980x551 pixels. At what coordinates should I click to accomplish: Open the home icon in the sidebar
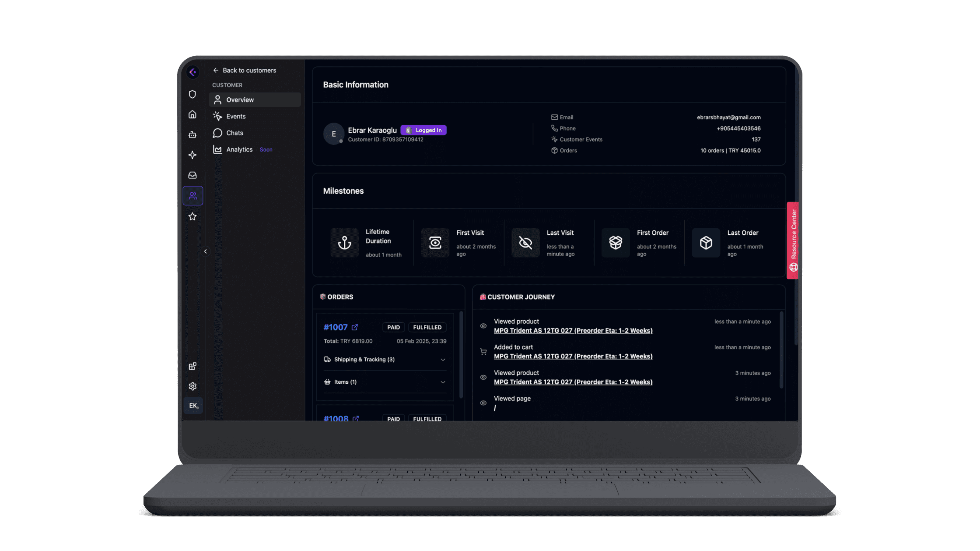(x=192, y=114)
